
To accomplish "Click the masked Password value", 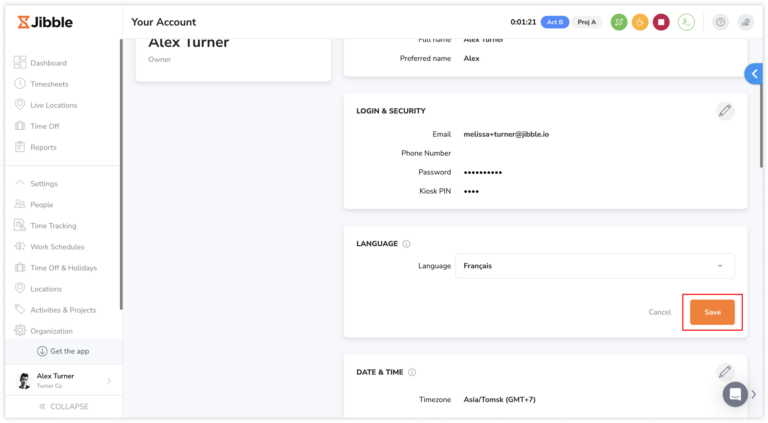I will point(482,172).
